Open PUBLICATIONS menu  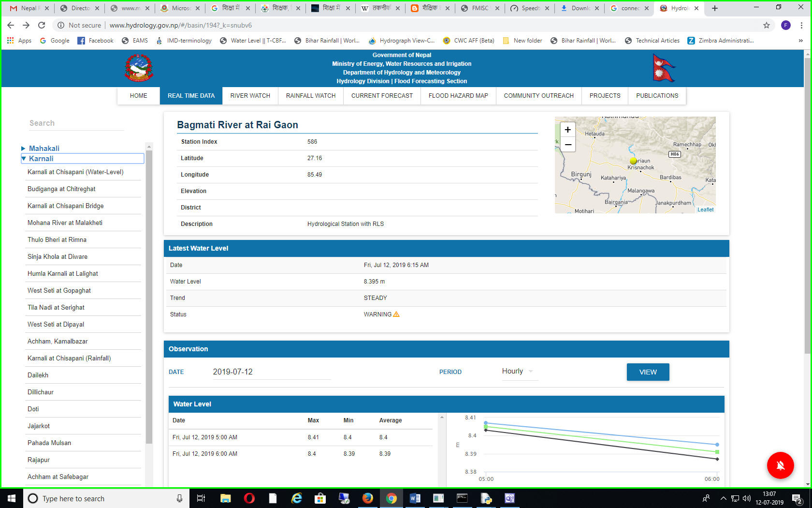[x=657, y=96]
